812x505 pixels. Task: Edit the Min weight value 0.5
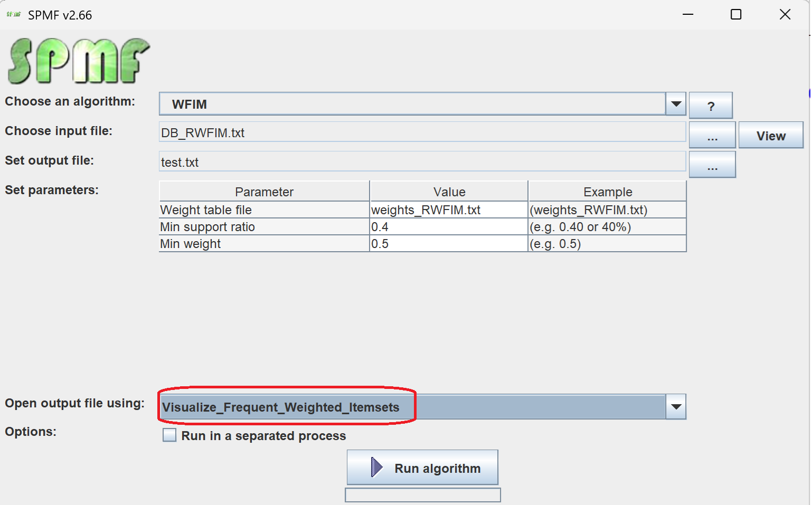(449, 244)
